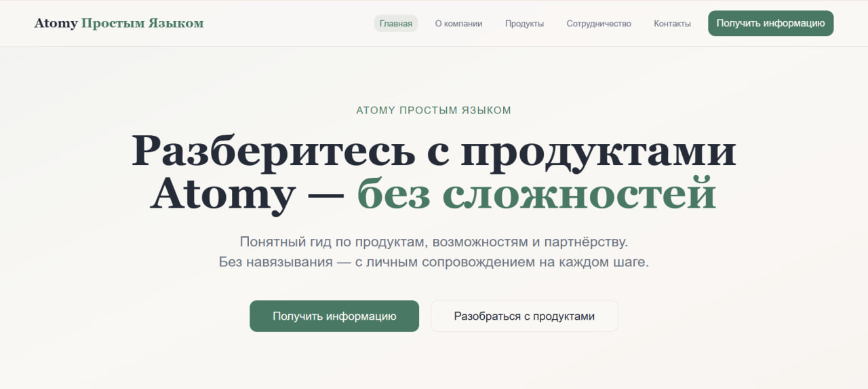Image resolution: width=868 pixels, height=389 pixels.
Task: Click the small ATOMY ПРОСТЫМ ЯЗЫКОМ eyebrow text
Action: point(434,110)
